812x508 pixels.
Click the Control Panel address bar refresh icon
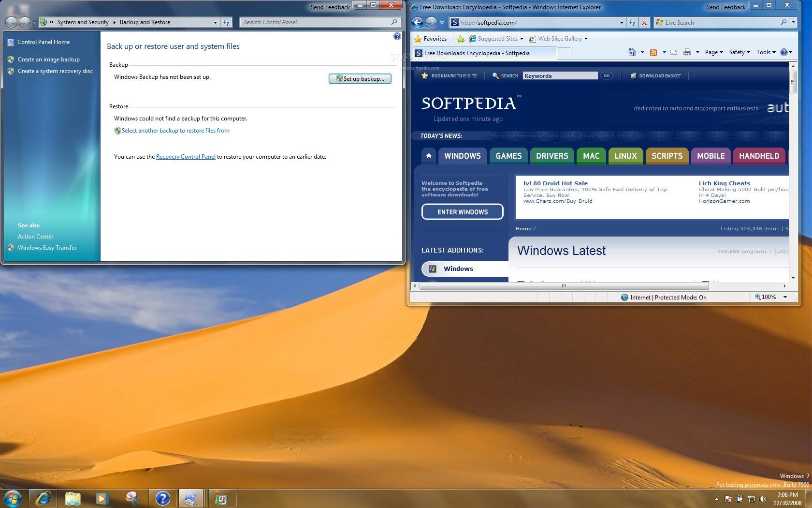(226, 22)
